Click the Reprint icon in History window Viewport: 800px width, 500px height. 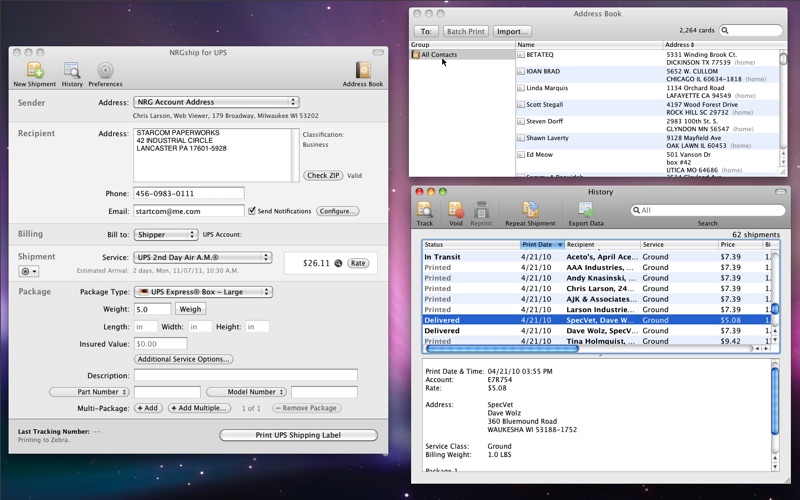(481, 209)
